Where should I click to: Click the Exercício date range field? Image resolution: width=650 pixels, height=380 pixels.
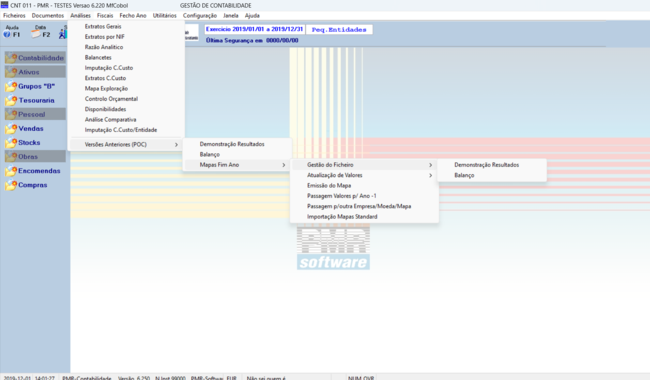click(x=255, y=29)
